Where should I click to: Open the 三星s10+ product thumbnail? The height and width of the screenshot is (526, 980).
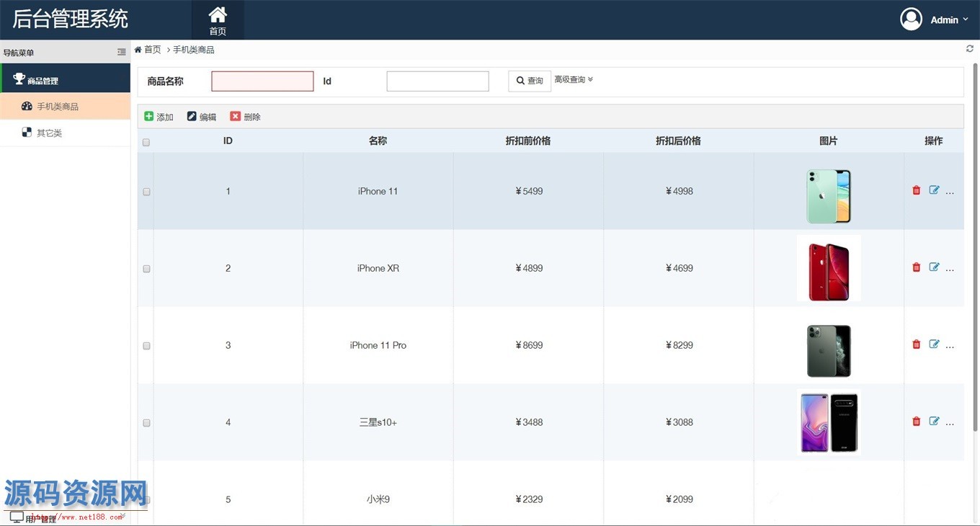coord(829,422)
